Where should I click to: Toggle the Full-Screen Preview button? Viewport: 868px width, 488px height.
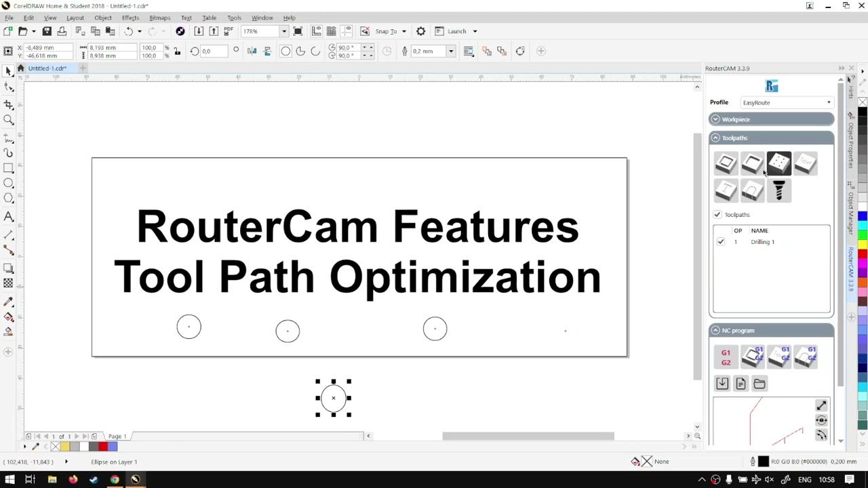pyautogui.click(x=298, y=31)
